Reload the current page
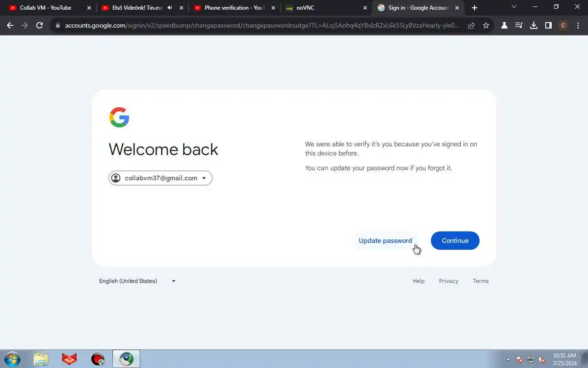 pos(40,25)
